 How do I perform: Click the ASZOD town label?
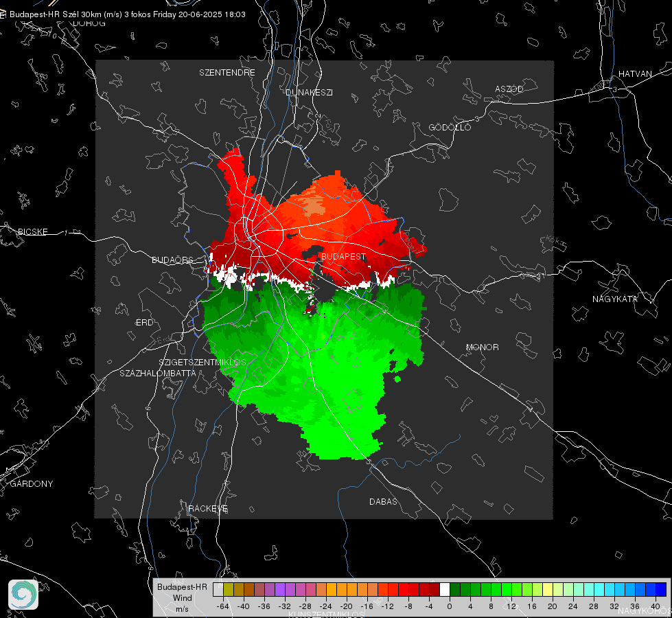pos(509,89)
